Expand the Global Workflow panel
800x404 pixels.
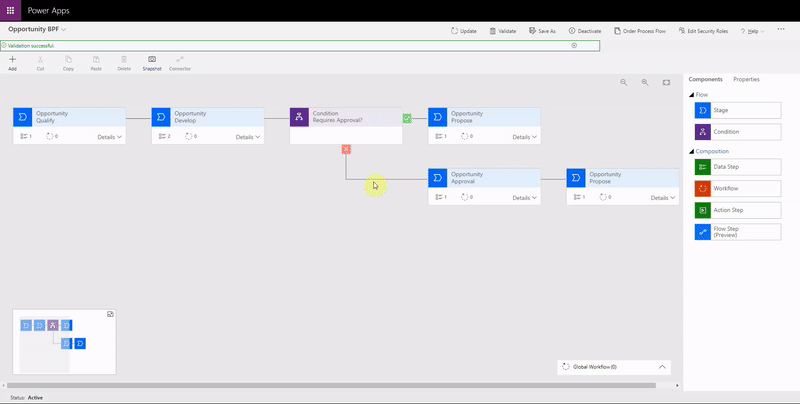point(661,367)
